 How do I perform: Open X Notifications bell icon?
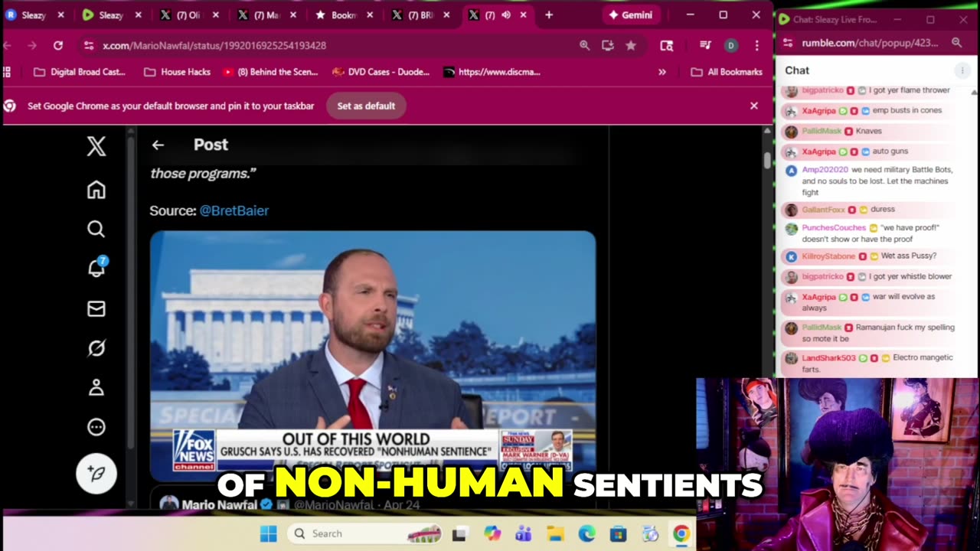point(96,268)
